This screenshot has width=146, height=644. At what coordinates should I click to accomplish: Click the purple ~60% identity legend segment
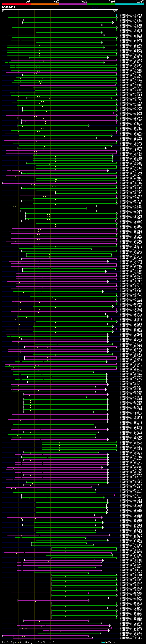pos(73,4)
